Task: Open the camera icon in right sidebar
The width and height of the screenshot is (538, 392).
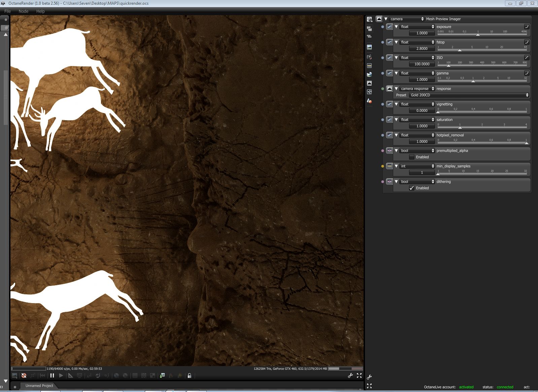Action: coord(369,57)
